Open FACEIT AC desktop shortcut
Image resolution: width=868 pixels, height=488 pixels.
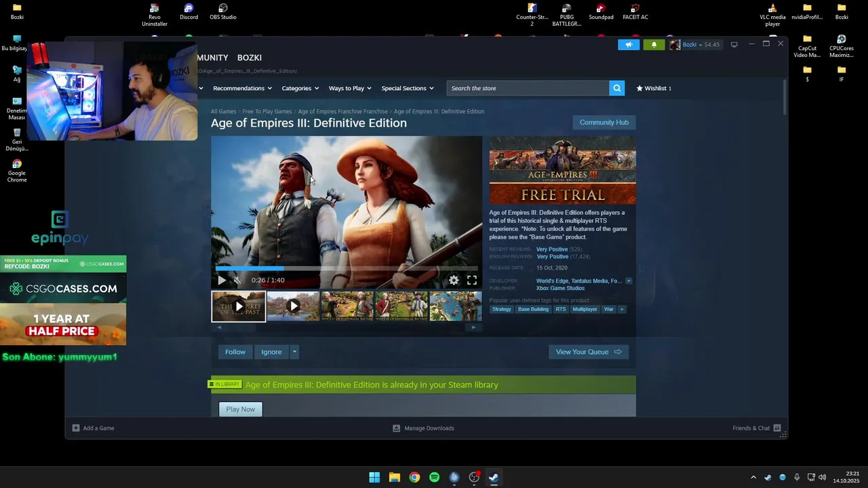click(635, 12)
